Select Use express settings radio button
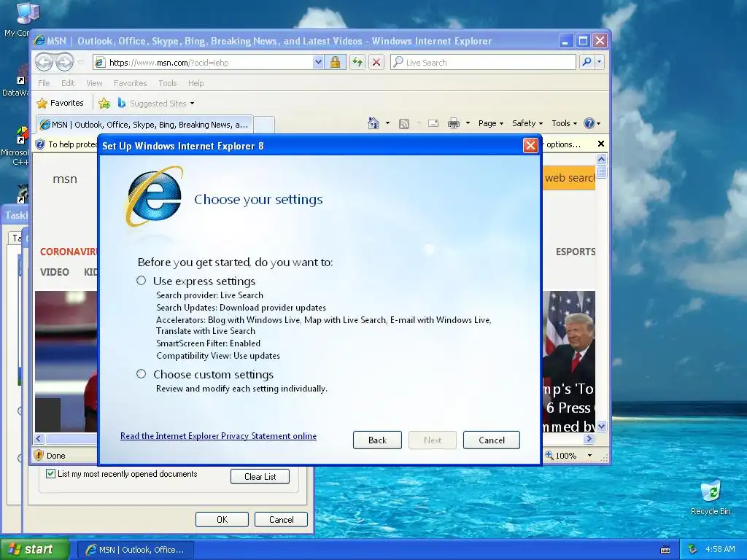The width and height of the screenshot is (747, 560). pos(141,281)
